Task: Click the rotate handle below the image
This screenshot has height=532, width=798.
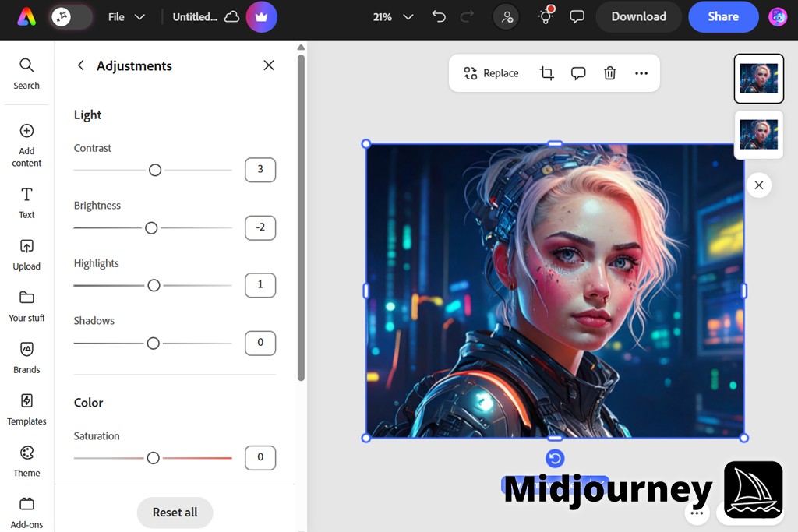Action: [555, 458]
